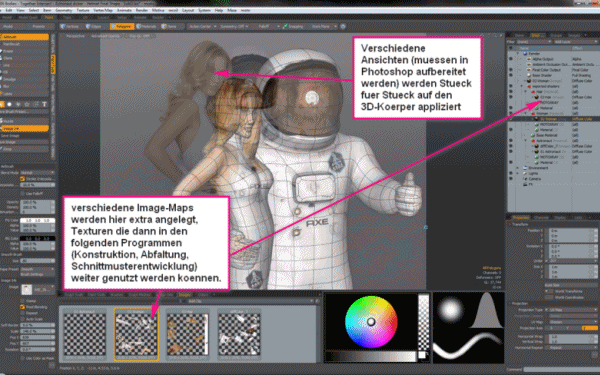Select the Polygons selection mode button

pos(122,26)
